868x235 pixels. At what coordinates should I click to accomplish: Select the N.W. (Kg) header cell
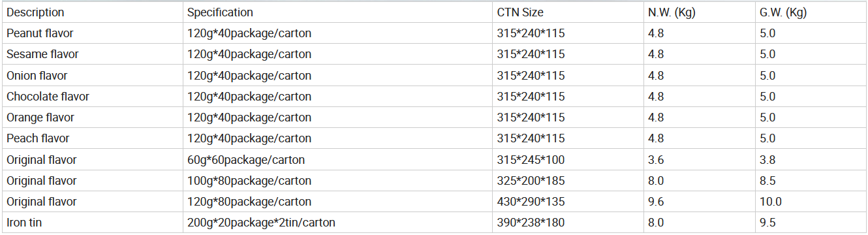point(698,12)
